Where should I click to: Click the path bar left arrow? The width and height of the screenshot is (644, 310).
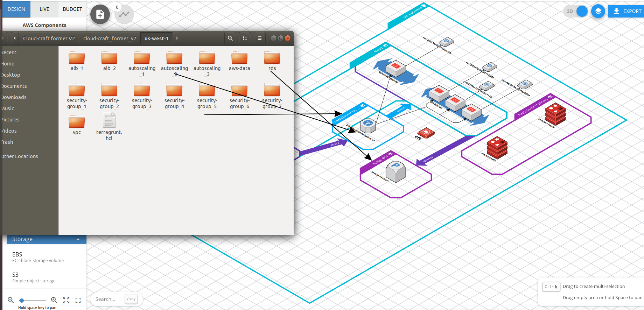[15, 38]
